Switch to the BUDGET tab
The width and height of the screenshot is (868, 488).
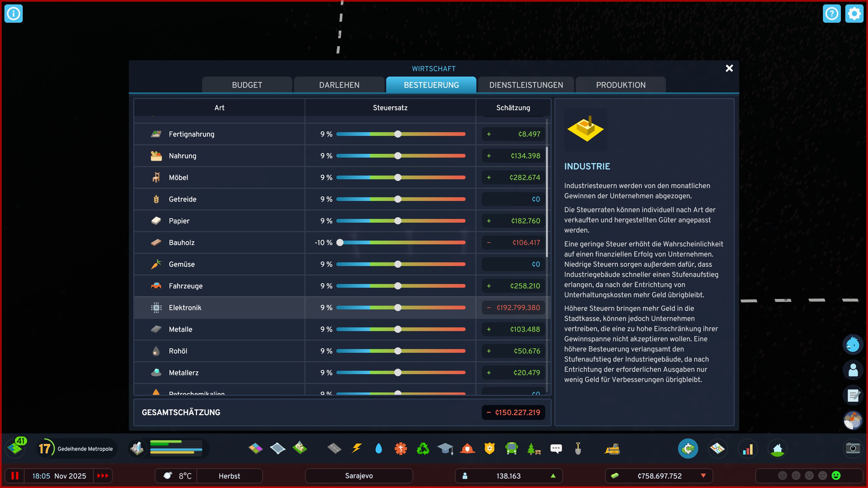247,85
